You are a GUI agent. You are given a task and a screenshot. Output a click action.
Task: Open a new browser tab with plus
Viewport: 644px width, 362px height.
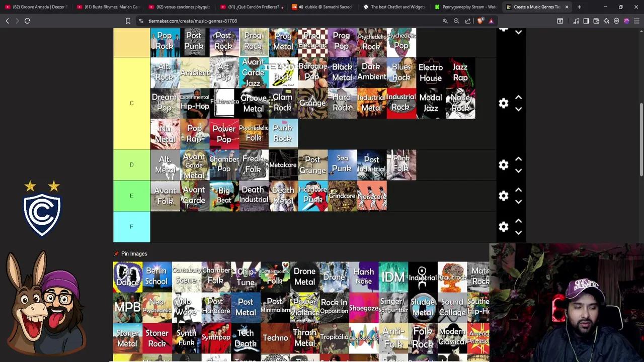point(579,7)
